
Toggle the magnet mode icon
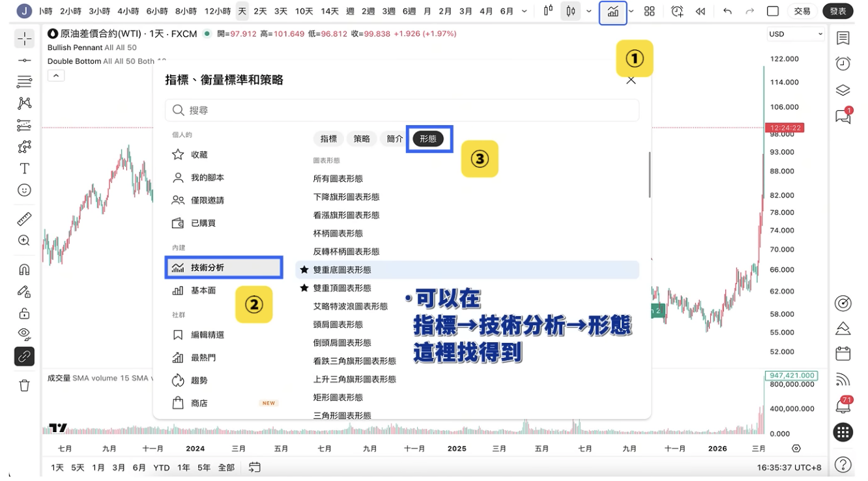[x=24, y=270]
